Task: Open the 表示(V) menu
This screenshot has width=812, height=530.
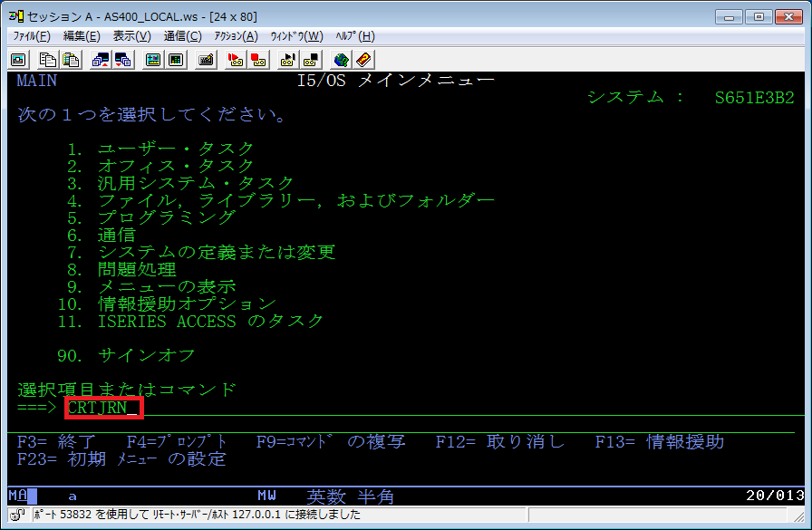Action: coord(132,36)
